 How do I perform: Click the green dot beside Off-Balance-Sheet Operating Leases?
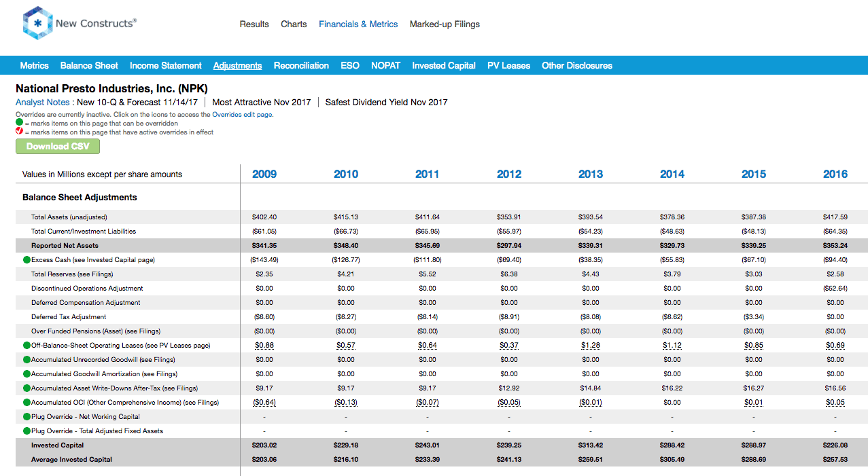click(x=27, y=346)
